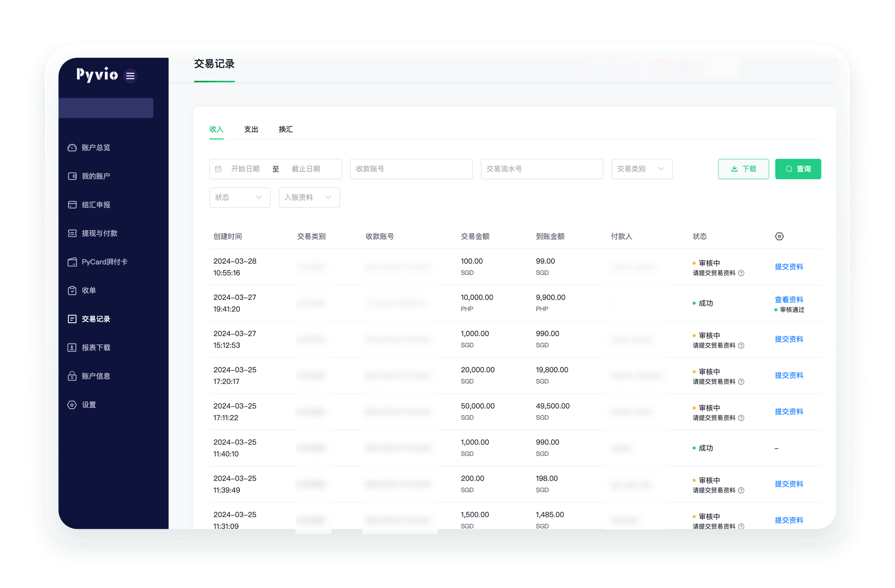Click 查看资料 for the 10,000.00 PHP transaction

(788, 300)
